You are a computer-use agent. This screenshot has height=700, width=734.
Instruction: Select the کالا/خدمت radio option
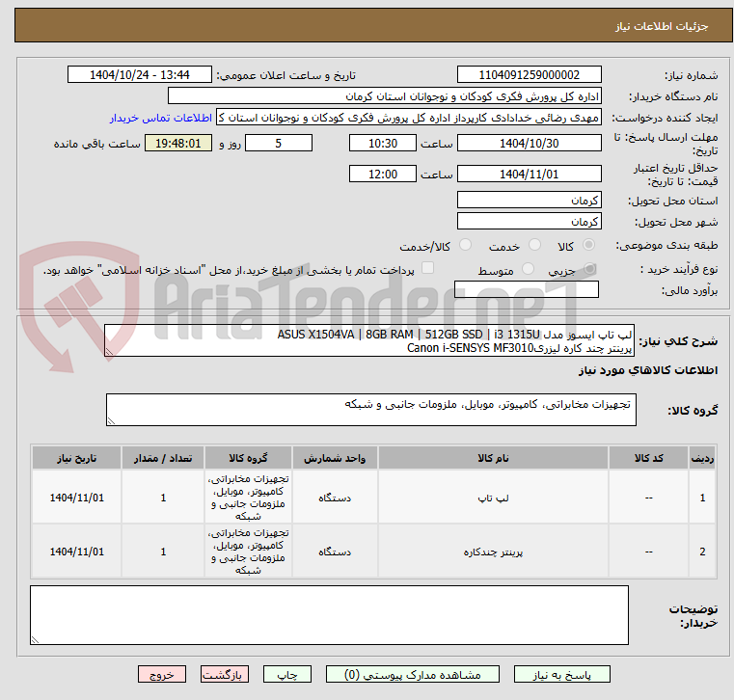coord(465,245)
